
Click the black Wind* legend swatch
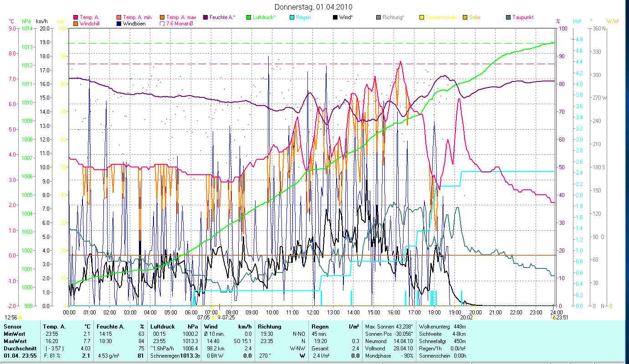335,17
